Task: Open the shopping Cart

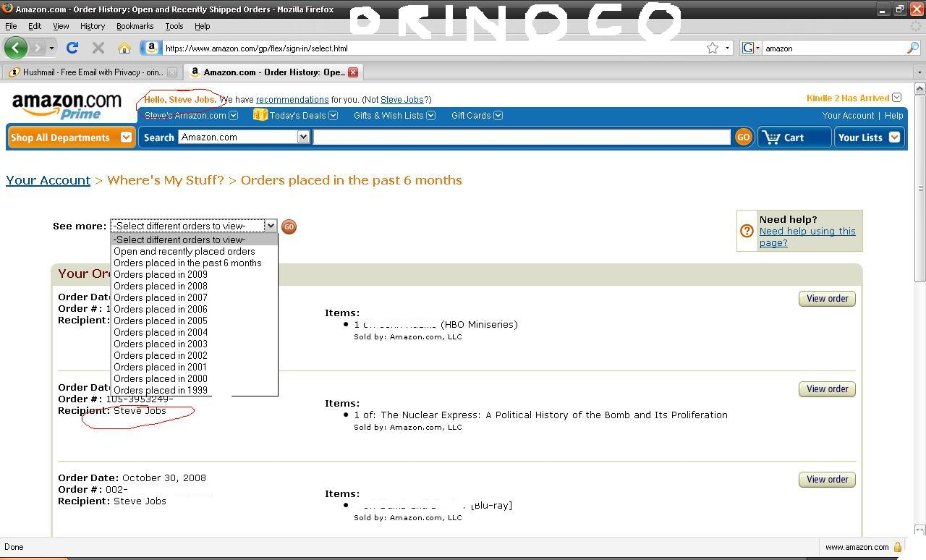Action: coord(794,137)
